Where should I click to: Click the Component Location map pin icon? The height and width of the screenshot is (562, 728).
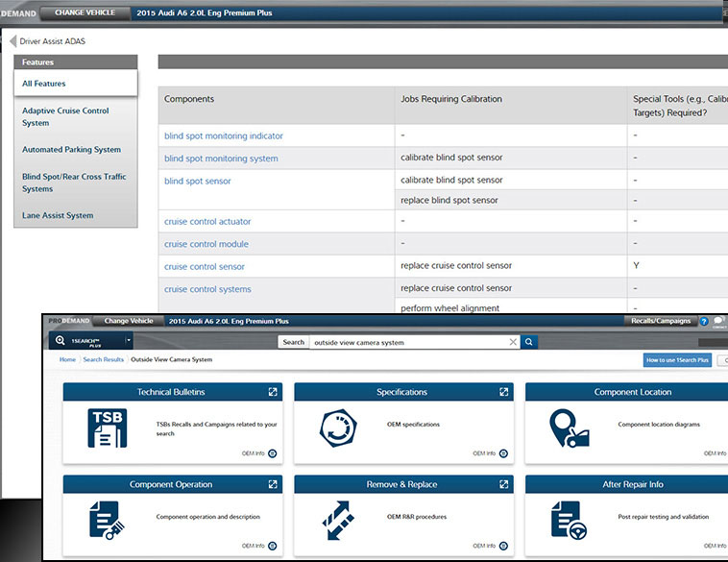point(569,428)
